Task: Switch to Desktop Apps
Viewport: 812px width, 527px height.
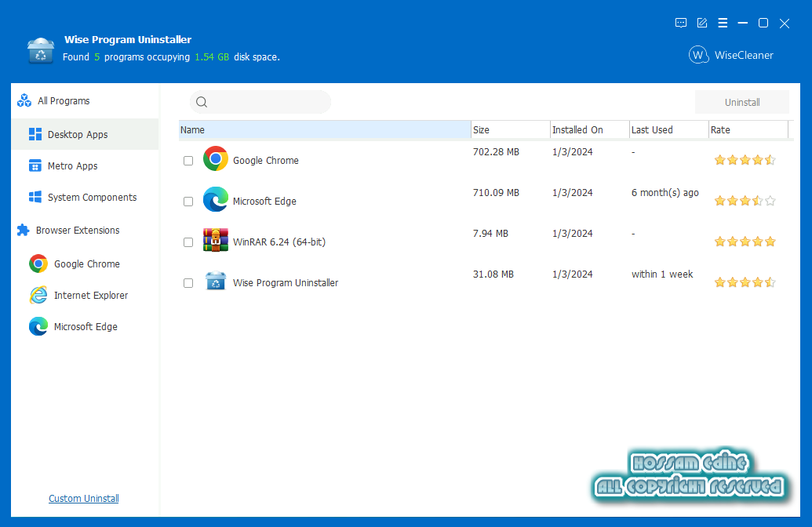Action: click(x=86, y=135)
